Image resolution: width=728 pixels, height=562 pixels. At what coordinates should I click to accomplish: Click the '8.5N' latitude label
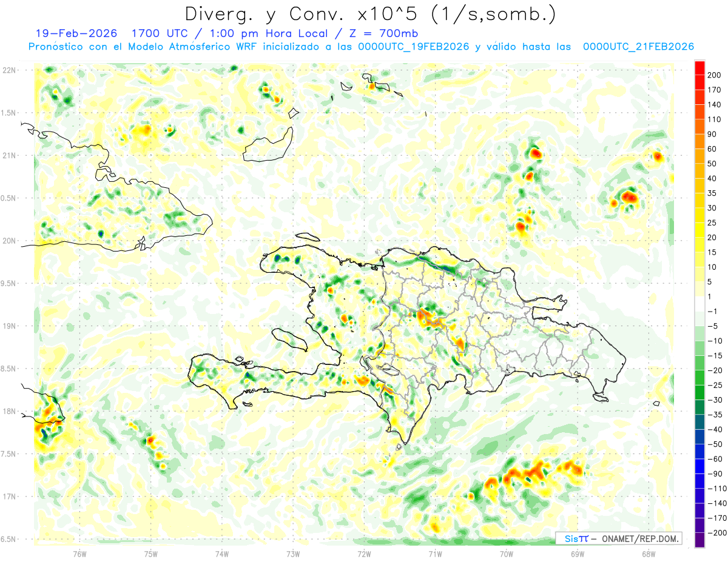pos(8,369)
